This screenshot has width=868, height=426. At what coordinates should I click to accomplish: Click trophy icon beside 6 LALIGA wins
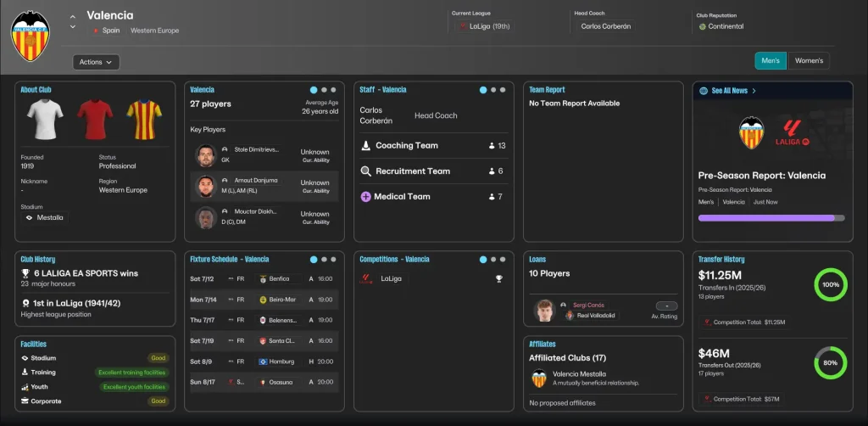[x=25, y=273]
